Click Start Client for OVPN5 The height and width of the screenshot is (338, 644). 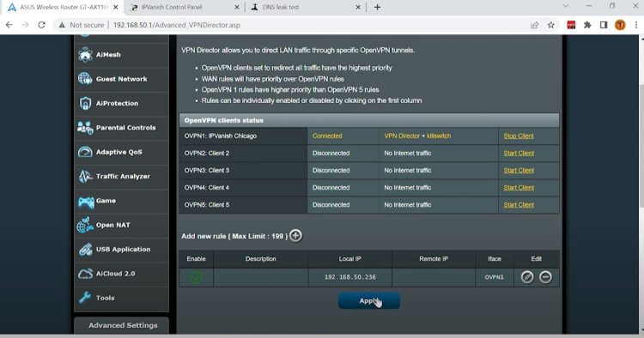click(519, 205)
